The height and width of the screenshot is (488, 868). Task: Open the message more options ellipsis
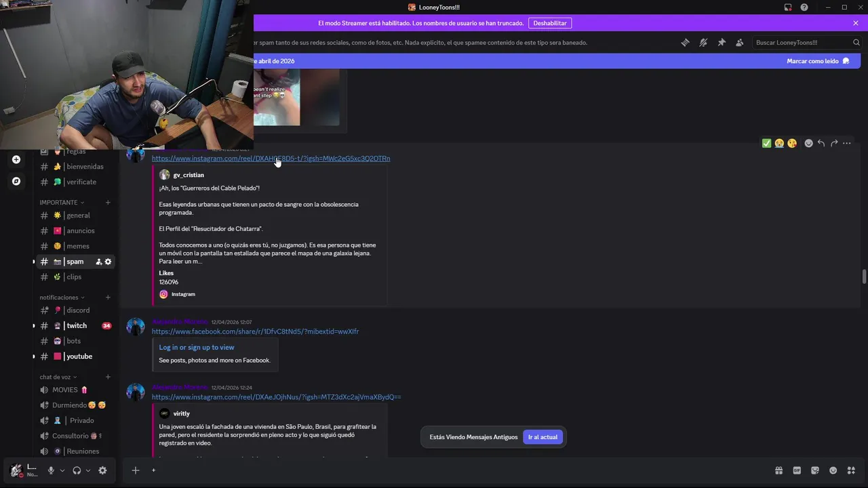[x=847, y=143]
